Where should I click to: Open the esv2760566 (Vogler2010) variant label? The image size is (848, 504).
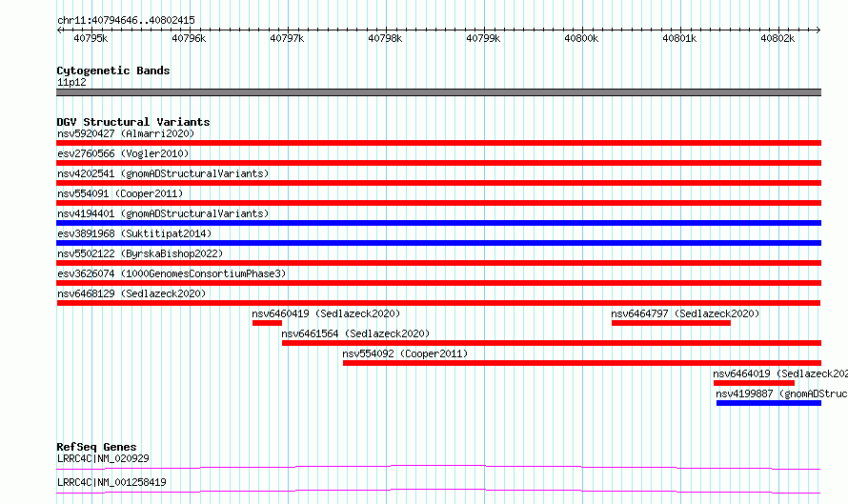[123, 153]
